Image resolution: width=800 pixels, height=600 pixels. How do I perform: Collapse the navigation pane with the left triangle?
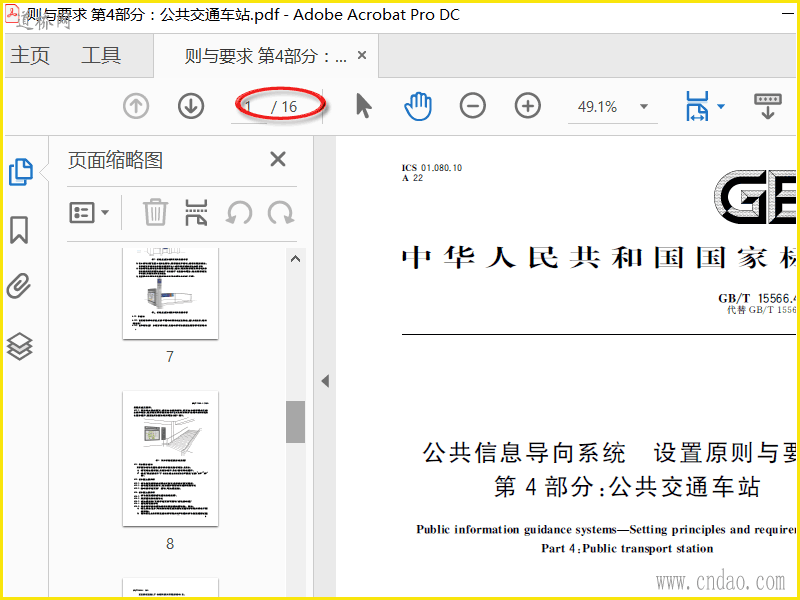pos(325,381)
